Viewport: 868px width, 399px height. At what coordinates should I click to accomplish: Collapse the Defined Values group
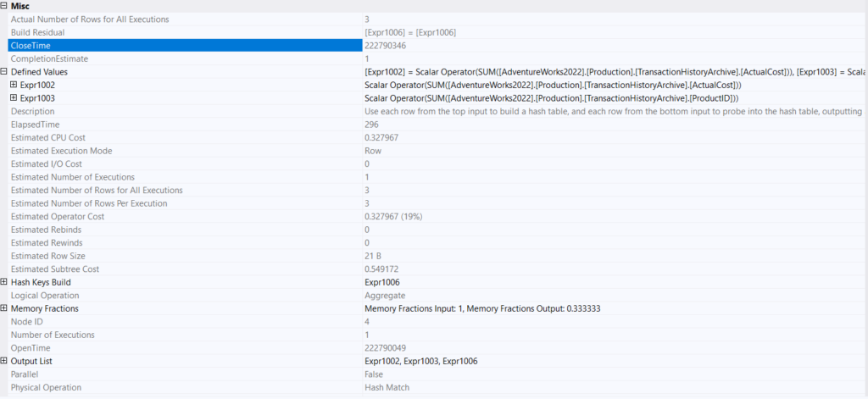[x=4, y=72]
